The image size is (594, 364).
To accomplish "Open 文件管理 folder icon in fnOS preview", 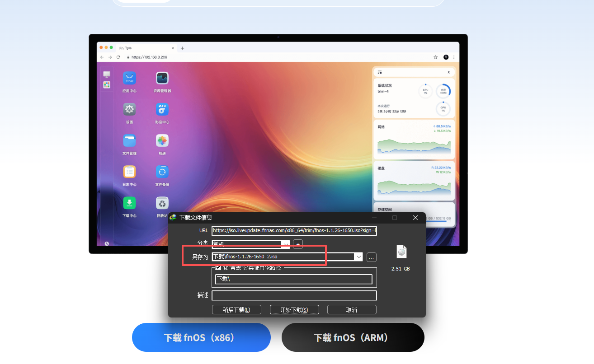I will tap(130, 140).
